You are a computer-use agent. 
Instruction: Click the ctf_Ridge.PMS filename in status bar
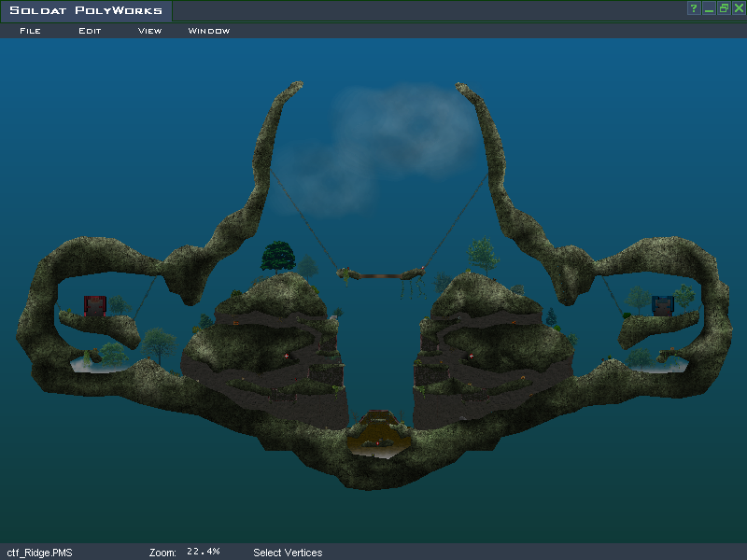39,553
